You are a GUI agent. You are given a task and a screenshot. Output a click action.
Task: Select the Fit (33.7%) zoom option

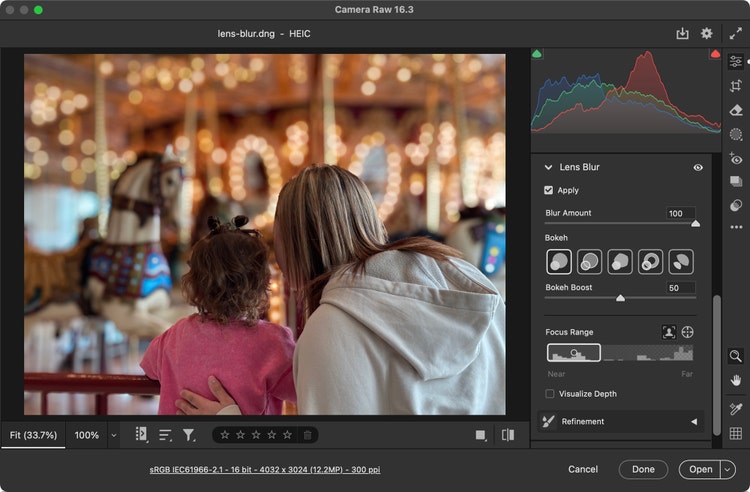(33, 435)
